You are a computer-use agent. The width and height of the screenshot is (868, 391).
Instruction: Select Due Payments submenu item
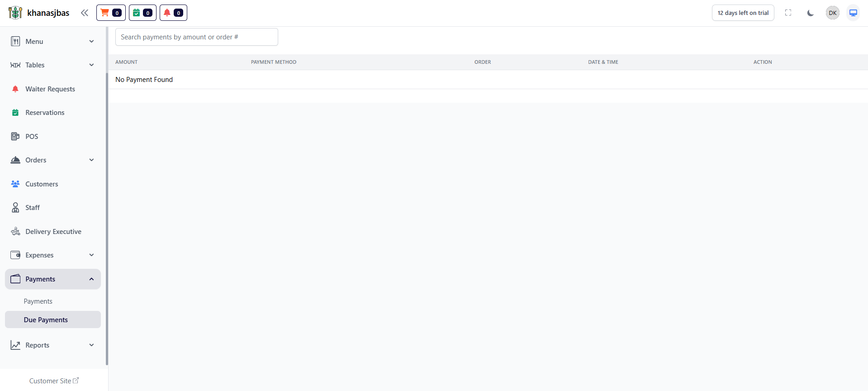pos(53,319)
